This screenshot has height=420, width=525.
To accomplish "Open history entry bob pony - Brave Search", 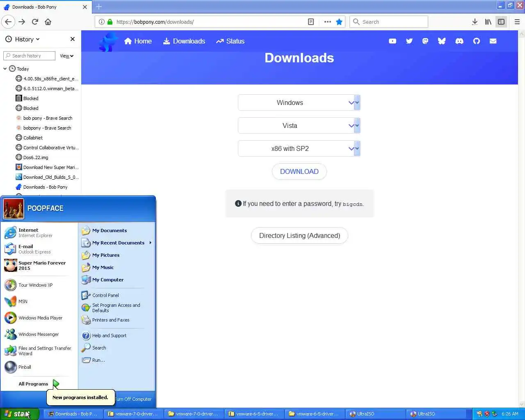I will 48,118.
